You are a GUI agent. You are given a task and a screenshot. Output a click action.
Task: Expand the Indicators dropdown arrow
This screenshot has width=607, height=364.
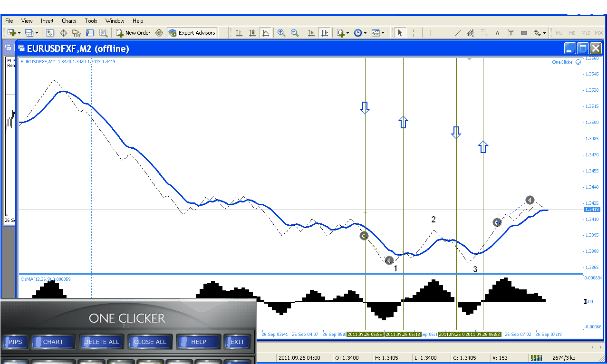348,33
